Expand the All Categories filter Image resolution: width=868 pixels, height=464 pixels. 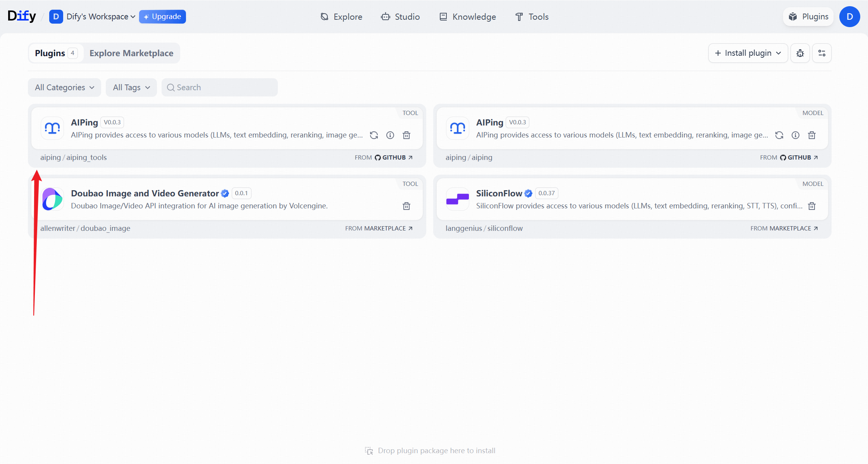(64, 88)
